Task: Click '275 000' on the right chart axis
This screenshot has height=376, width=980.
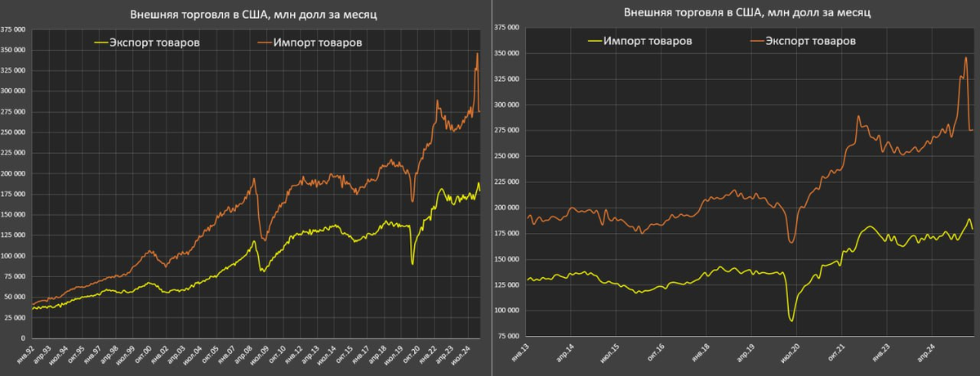Action: point(506,130)
